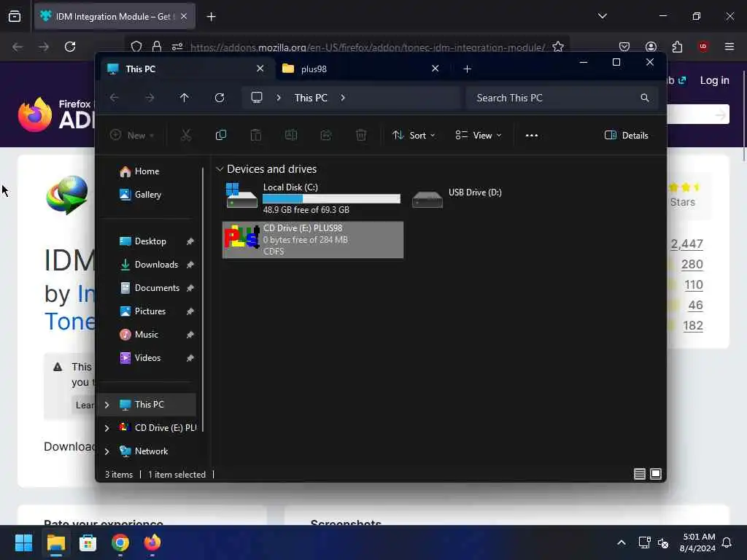747x560 pixels.
Task: Switch to large thumbnails layout in status bar
Action: [656, 474]
